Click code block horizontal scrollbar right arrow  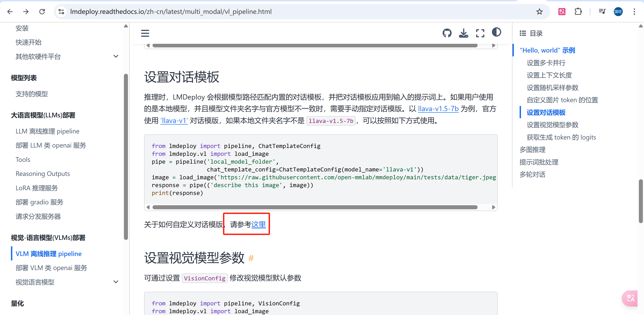[493, 207]
